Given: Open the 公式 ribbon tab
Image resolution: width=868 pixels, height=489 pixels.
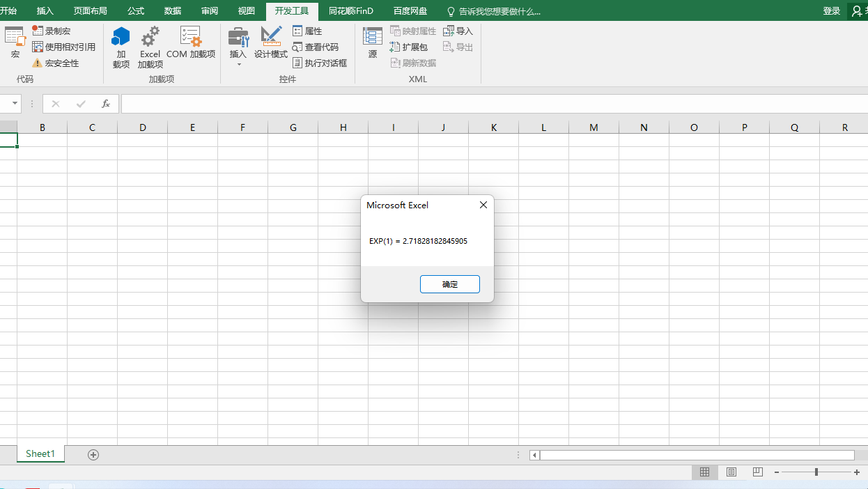Looking at the screenshot, I should 136,11.
